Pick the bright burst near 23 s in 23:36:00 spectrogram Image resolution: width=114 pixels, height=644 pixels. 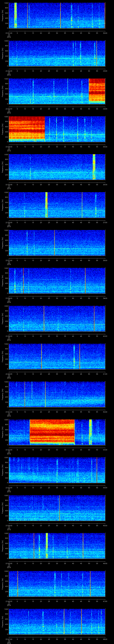[46, 205]
